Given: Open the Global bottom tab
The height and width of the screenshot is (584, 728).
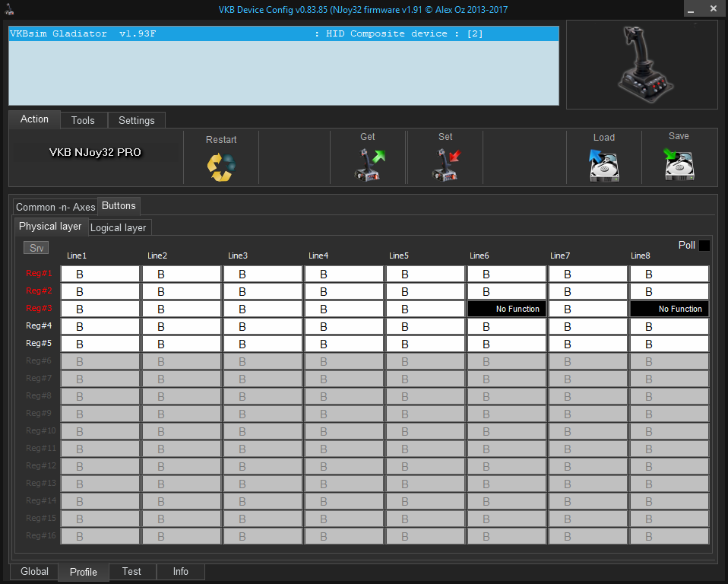Looking at the screenshot, I should pyautogui.click(x=34, y=572).
